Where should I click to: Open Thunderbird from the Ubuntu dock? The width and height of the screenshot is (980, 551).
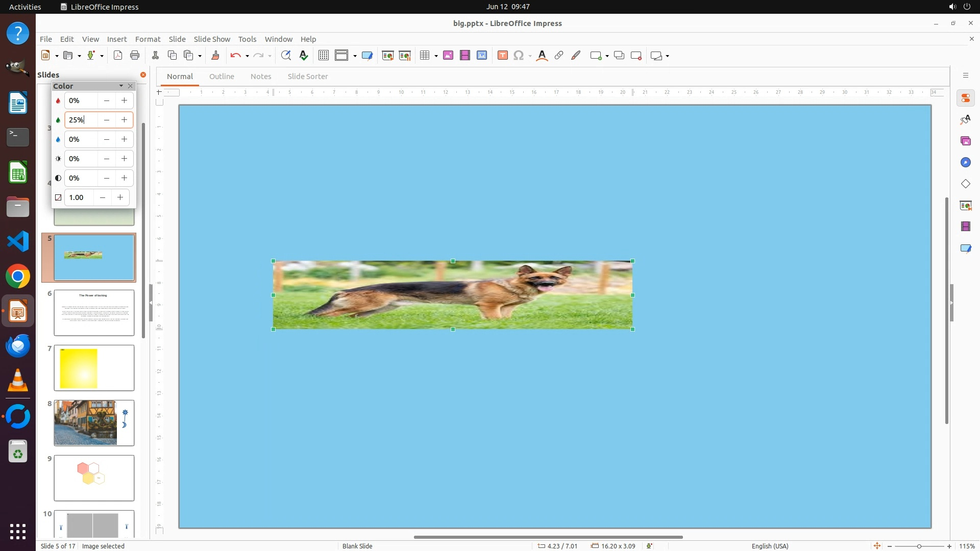pyautogui.click(x=18, y=346)
